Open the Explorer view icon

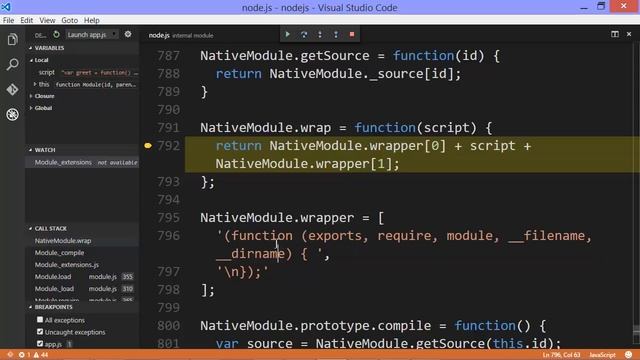coord(13,40)
